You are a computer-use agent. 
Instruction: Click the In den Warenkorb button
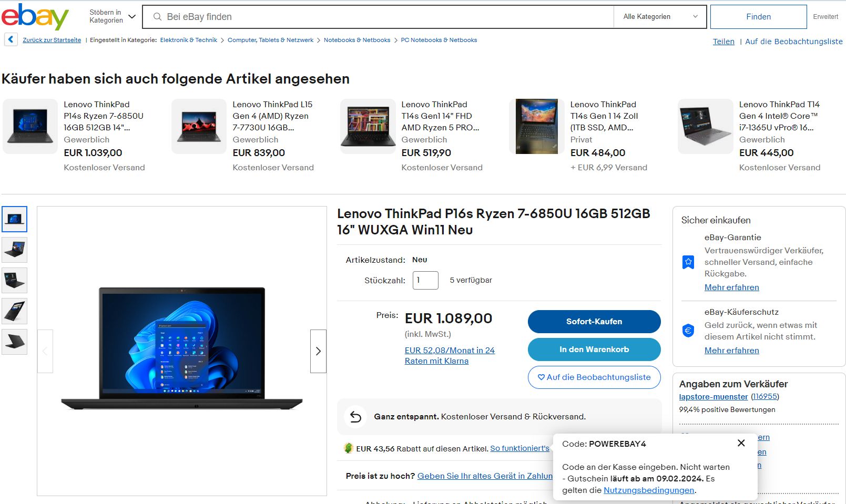click(594, 349)
